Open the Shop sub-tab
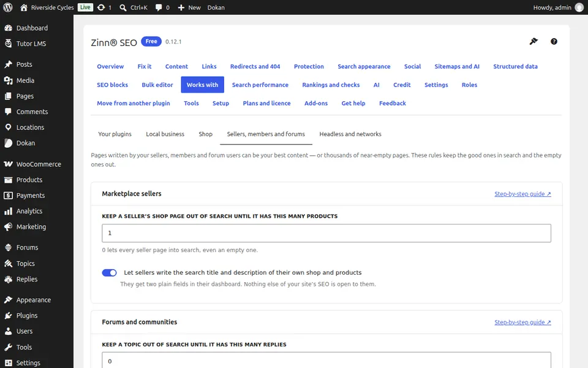Image resolution: width=588 pixels, height=368 pixels. (x=206, y=134)
